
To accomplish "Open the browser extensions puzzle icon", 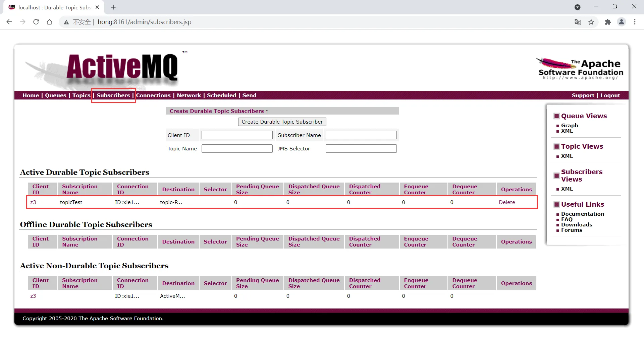I will coord(607,22).
